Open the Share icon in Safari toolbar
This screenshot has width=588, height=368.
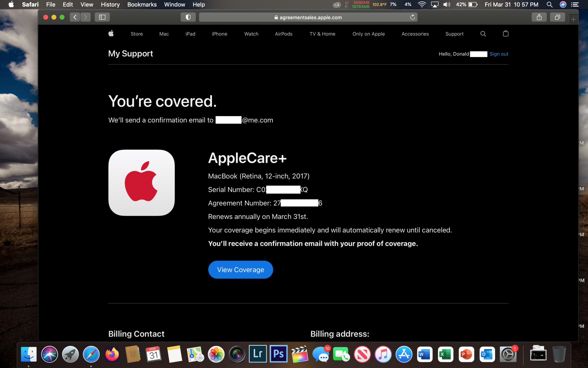[539, 17]
